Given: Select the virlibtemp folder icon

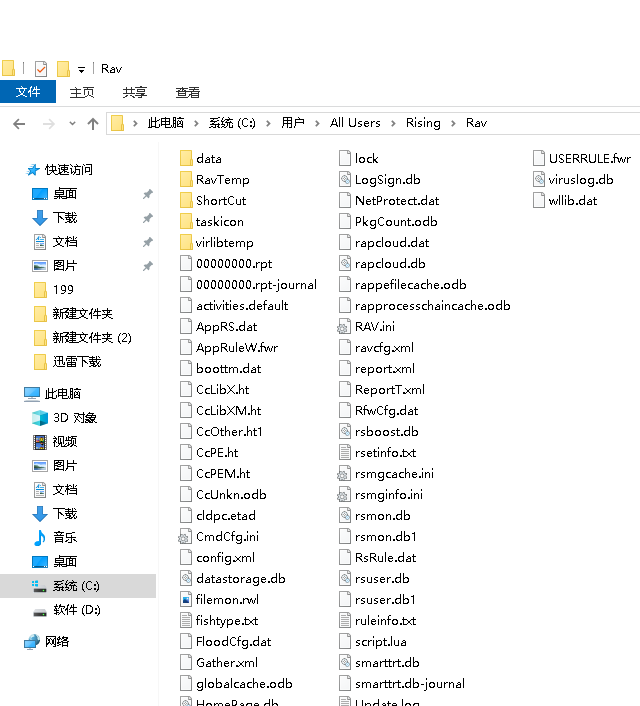Looking at the screenshot, I should pyautogui.click(x=186, y=243).
